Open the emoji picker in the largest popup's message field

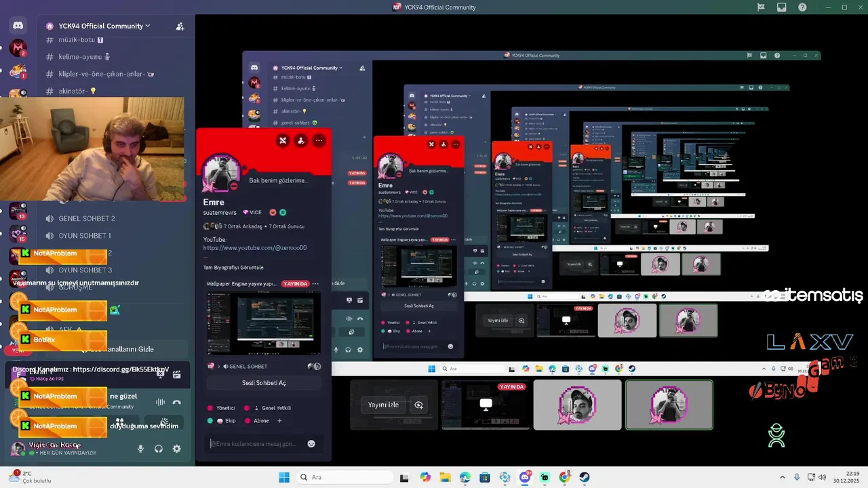311,443
